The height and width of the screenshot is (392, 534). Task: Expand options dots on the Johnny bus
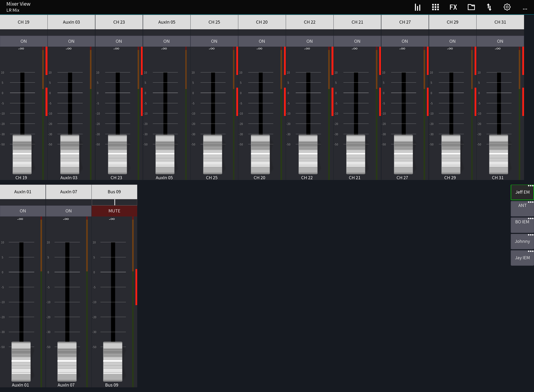(x=530, y=235)
